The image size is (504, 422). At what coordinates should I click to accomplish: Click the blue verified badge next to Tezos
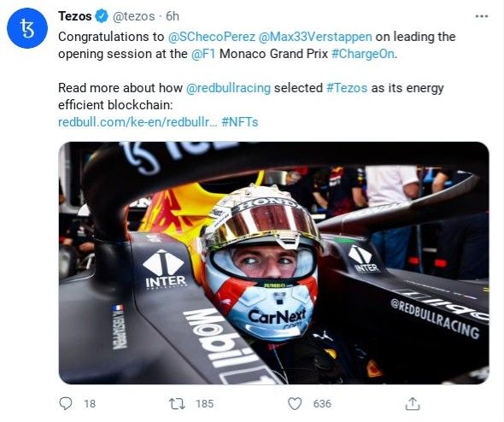(x=102, y=16)
